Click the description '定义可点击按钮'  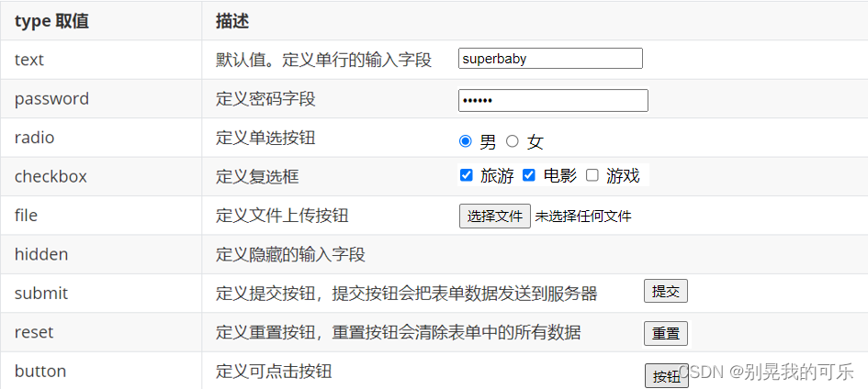(x=274, y=372)
